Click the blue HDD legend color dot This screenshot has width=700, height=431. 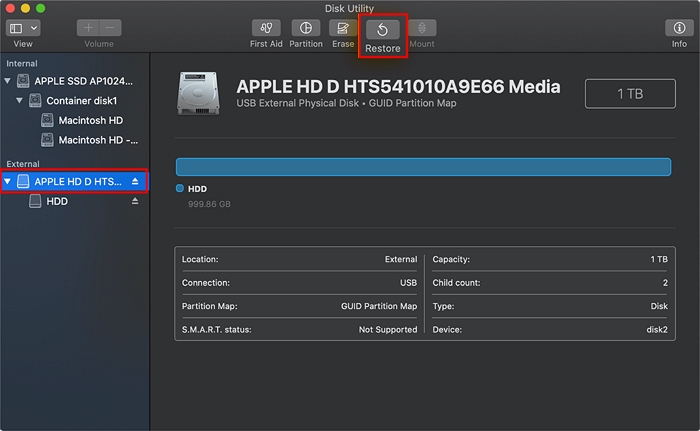click(180, 188)
